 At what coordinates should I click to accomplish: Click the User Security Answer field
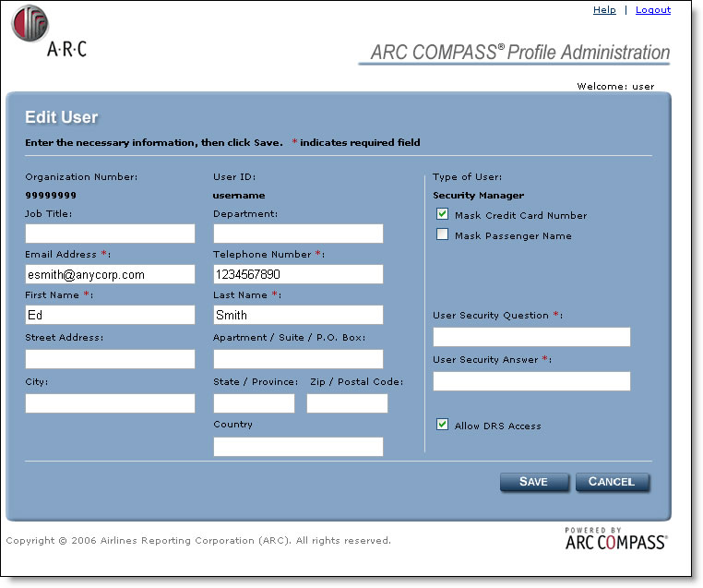(x=531, y=381)
